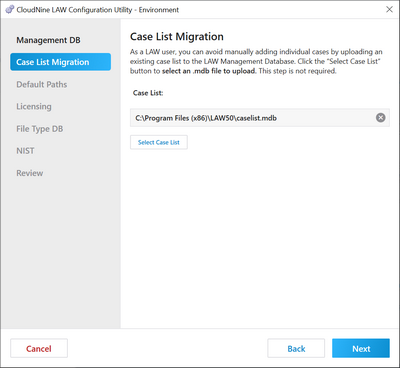
Task: Close the Configuration Utility window
Action: point(389,9)
